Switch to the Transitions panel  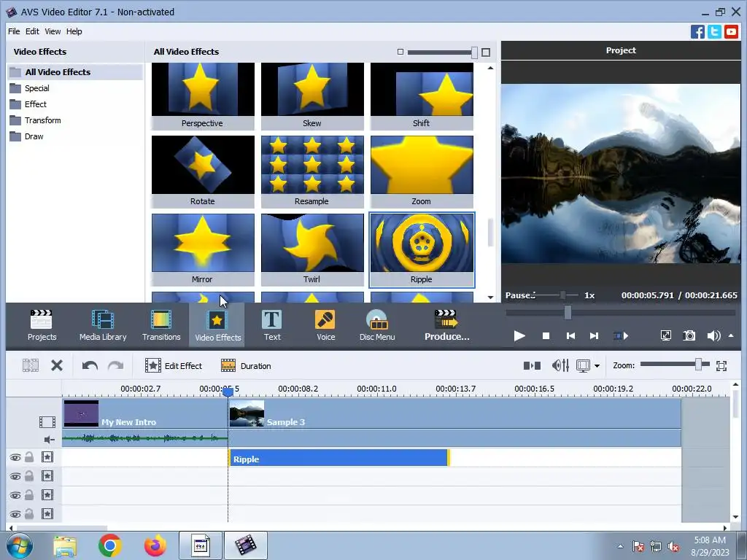pos(161,326)
